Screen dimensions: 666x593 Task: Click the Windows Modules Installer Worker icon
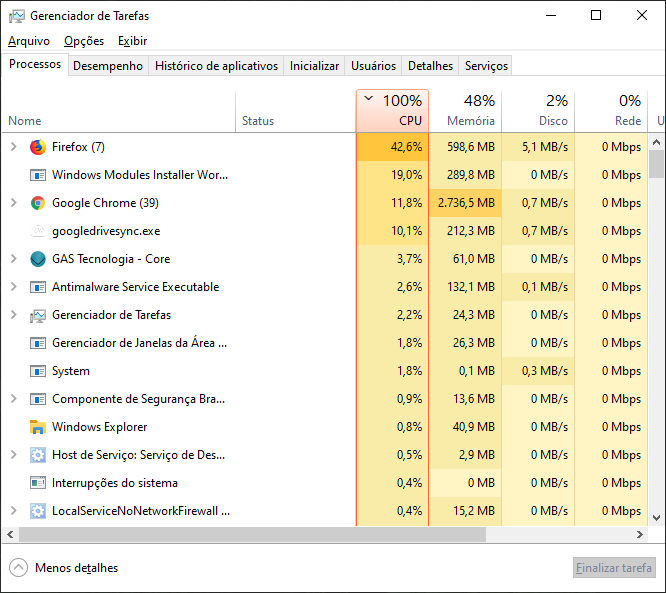click(38, 175)
